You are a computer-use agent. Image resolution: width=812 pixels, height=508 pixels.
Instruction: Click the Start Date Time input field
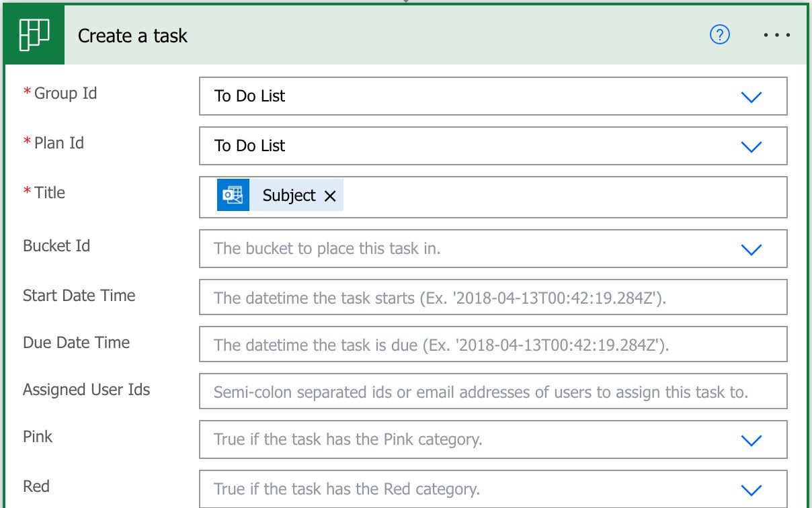tap(493, 298)
